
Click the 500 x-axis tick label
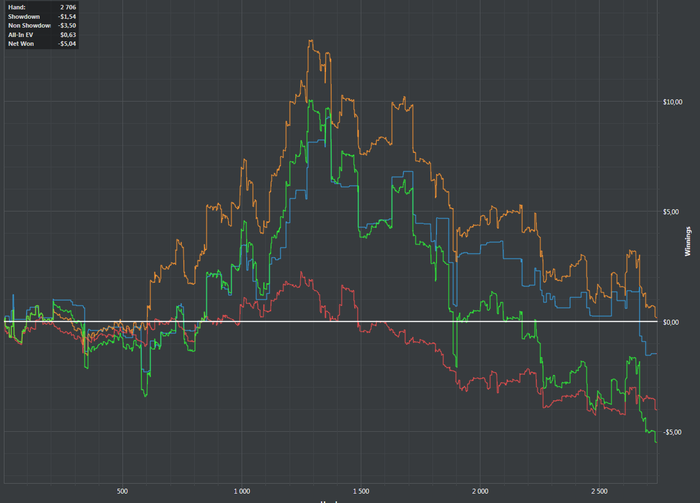pyautogui.click(x=122, y=491)
